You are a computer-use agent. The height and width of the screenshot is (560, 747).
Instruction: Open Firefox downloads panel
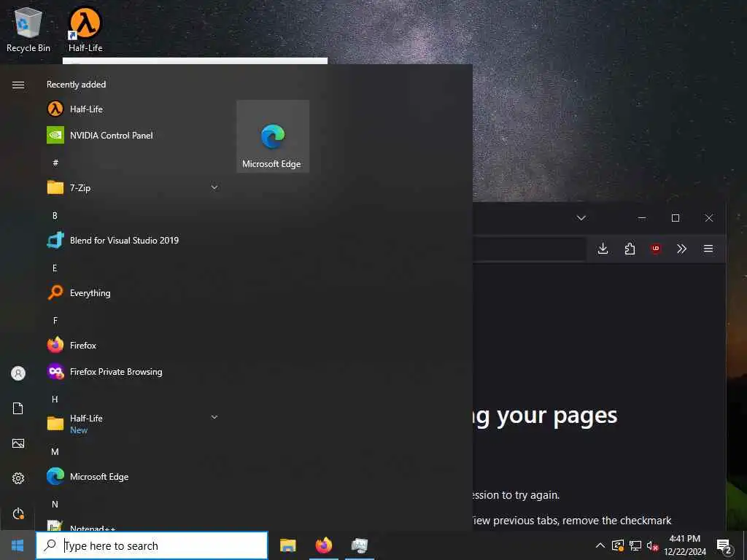point(603,249)
